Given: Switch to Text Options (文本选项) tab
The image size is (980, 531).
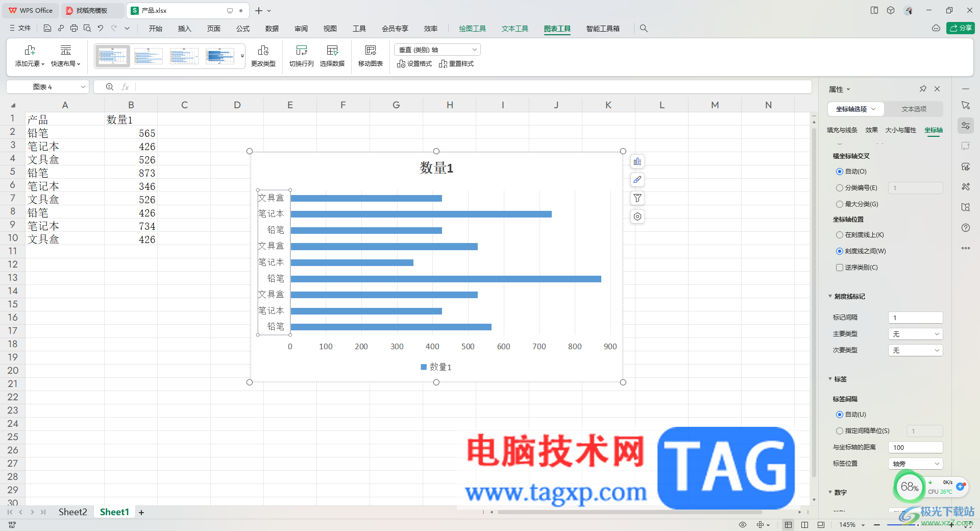Looking at the screenshot, I should click(914, 109).
